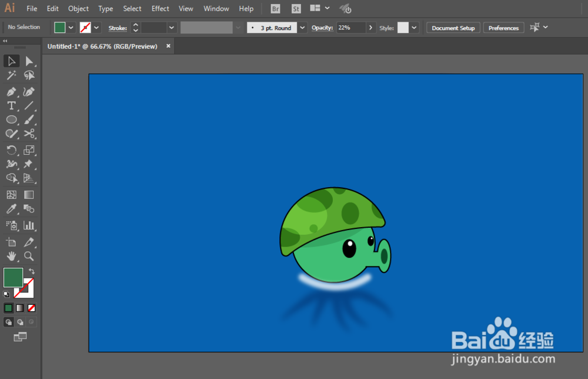
Task: Select the Symbol Sprayer tool
Action: 12,225
